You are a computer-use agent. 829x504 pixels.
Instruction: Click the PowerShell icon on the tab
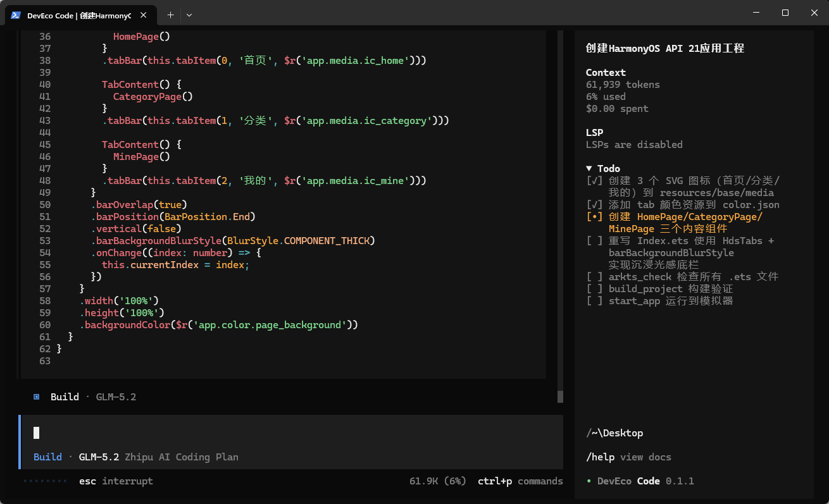[16, 15]
